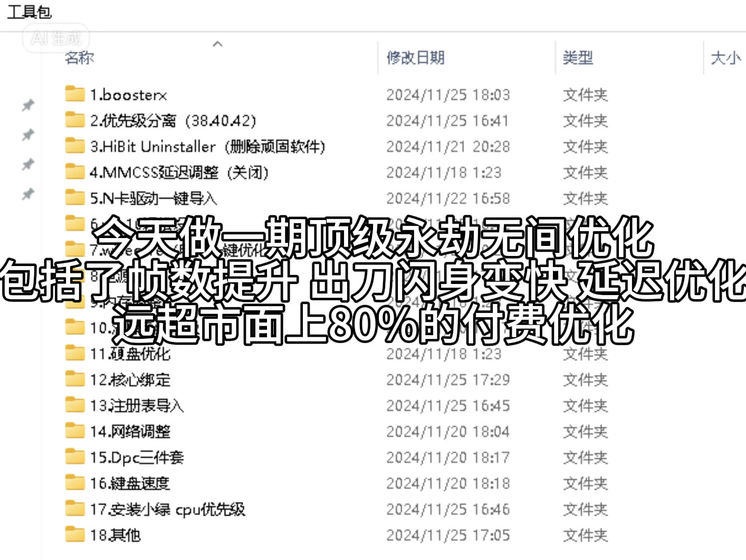Select the file name 1.boosterx

tap(128, 94)
